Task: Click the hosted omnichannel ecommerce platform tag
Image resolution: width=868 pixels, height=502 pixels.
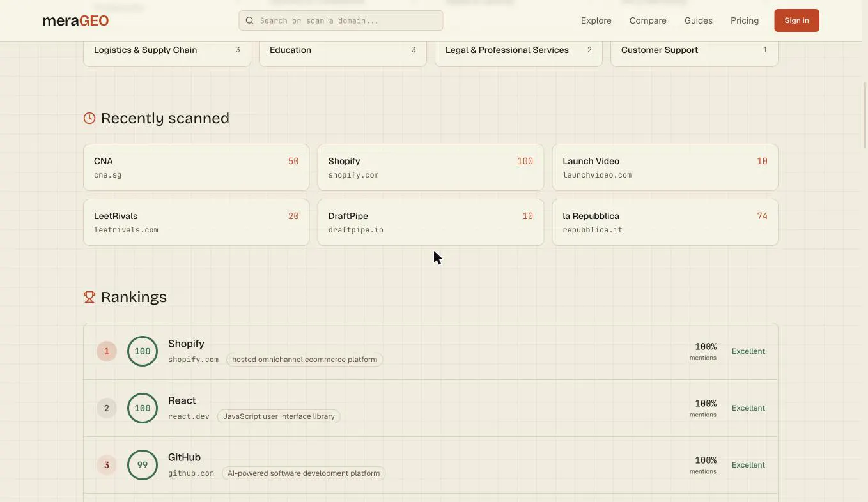Action: [x=304, y=360]
